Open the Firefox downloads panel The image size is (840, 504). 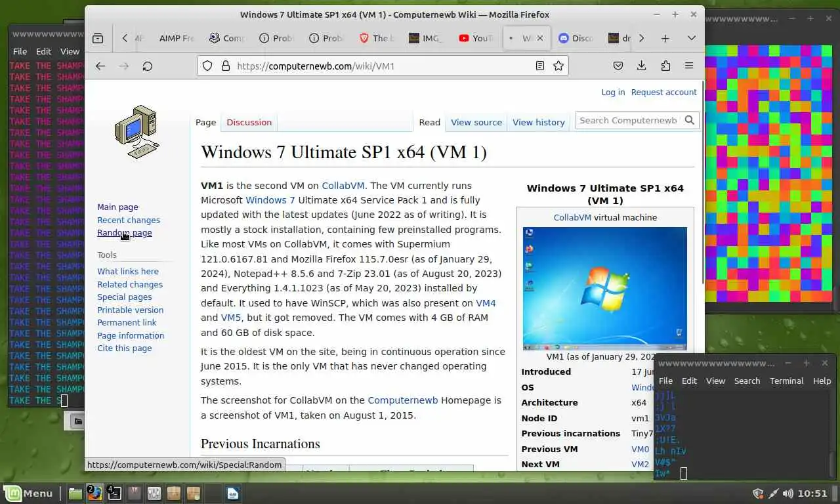pyautogui.click(x=641, y=66)
